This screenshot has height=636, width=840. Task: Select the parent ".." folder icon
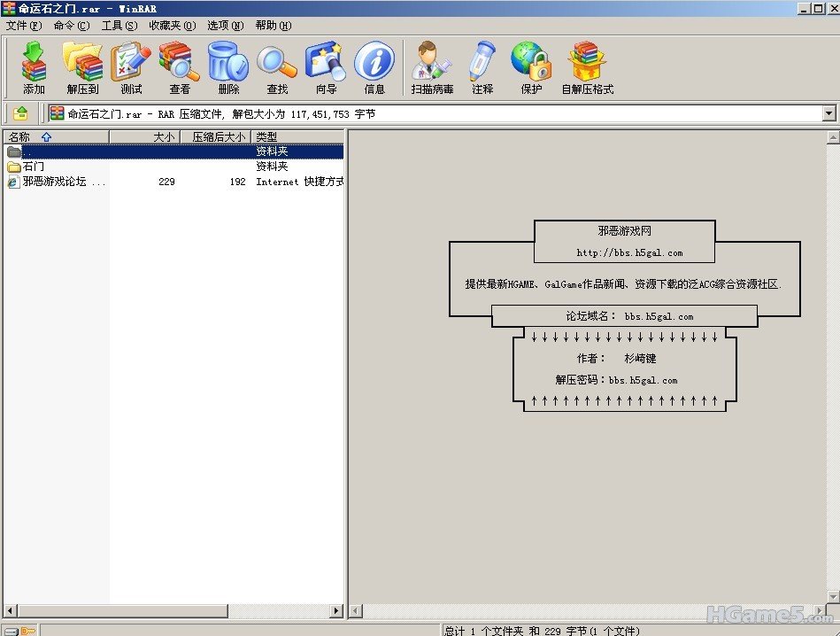click(14, 151)
